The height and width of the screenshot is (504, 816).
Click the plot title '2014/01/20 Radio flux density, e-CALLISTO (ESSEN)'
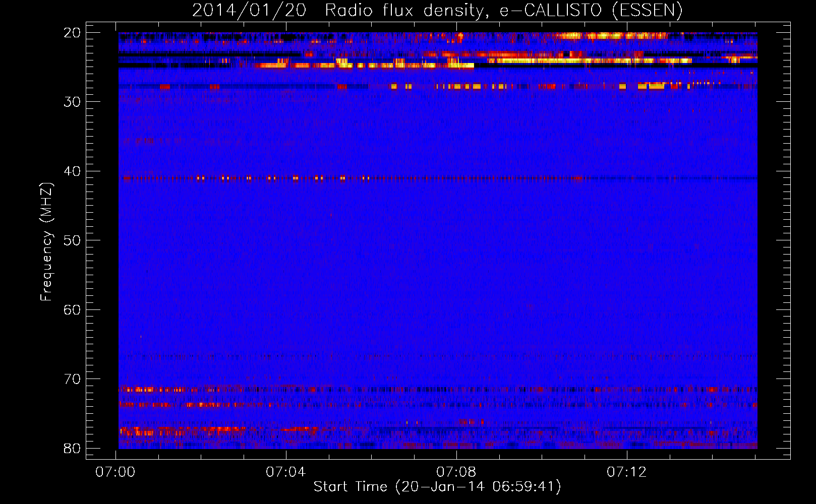pos(437,10)
